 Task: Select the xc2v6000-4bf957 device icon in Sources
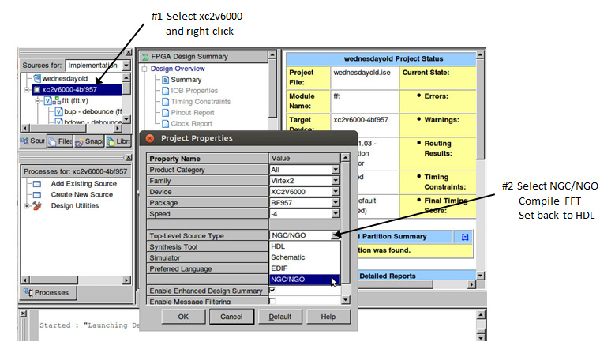(x=36, y=90)
